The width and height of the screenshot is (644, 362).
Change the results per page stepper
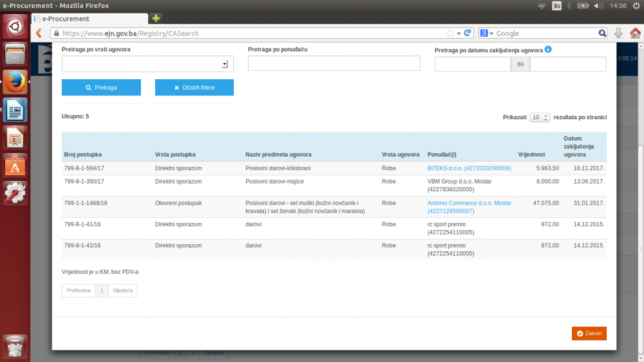[x=540, y=117]
